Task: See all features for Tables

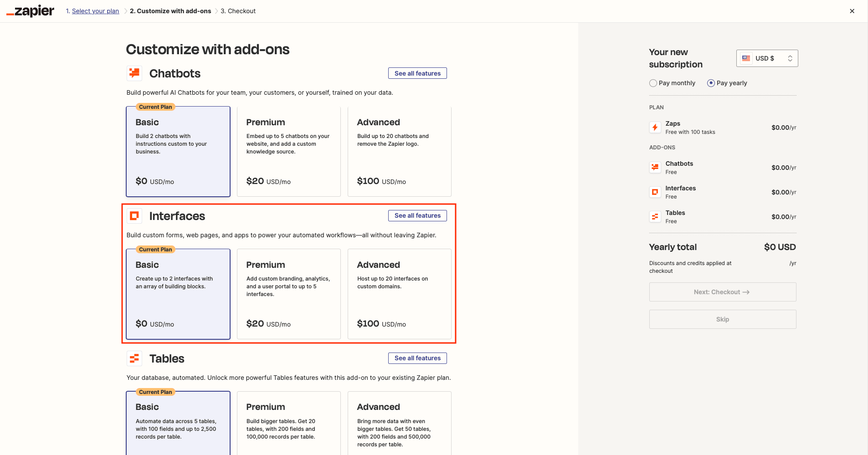Action: pyautogui.click(x=417, y=358)
